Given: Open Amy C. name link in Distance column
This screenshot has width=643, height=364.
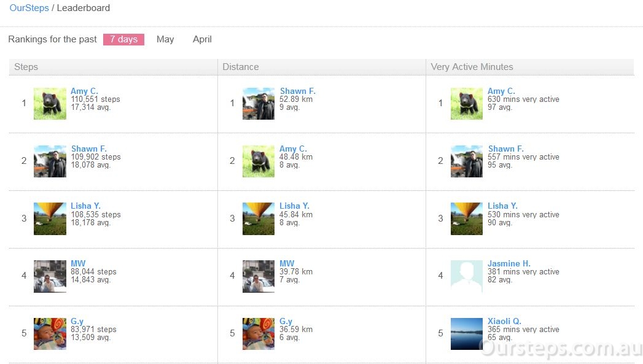Looking at the screenshot, I should [x=293, y=149].
